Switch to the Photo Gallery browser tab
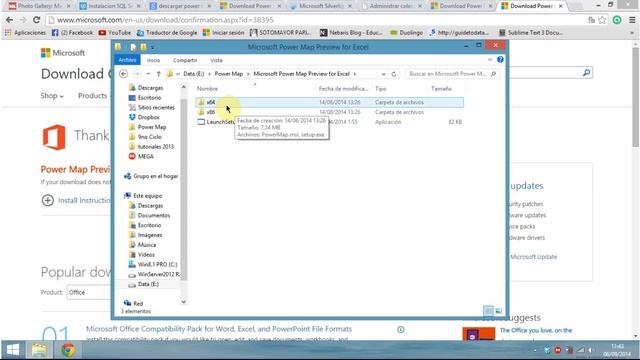This screenshot has width=640, height=360. click(x=39, y=6)
